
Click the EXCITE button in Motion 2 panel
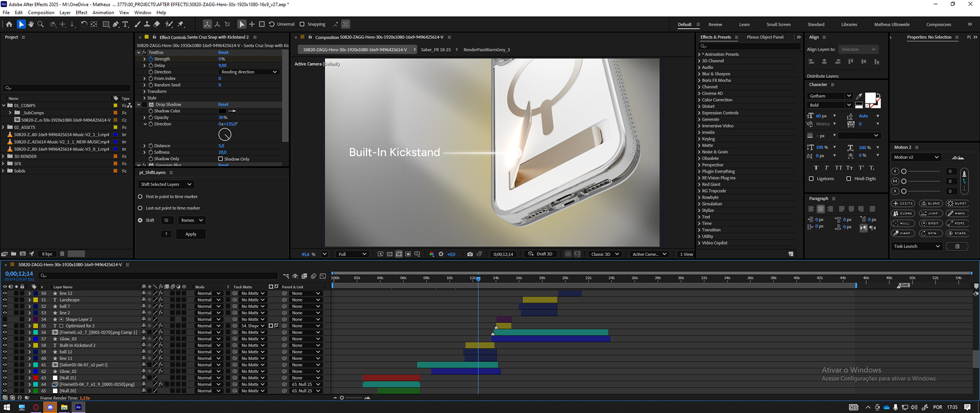[x=903, y=203]
